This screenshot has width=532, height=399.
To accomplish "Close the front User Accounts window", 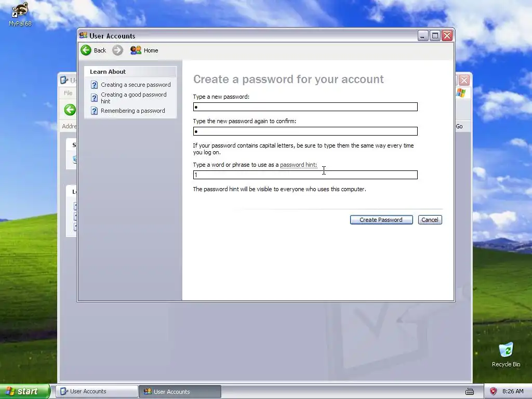I will tap(447, 36).
